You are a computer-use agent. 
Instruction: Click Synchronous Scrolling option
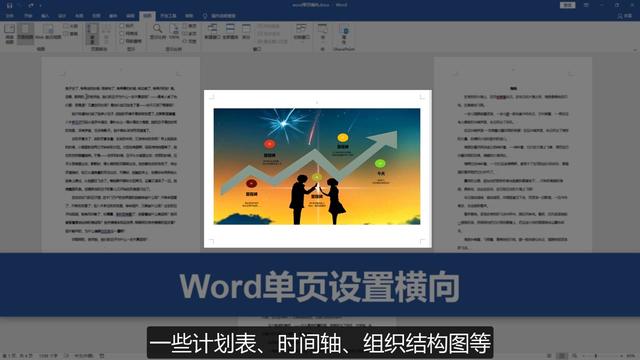click(268, 33)
